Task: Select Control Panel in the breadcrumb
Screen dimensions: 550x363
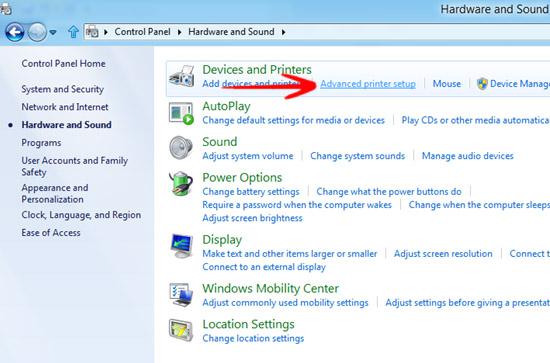Action: pos(142,32)
